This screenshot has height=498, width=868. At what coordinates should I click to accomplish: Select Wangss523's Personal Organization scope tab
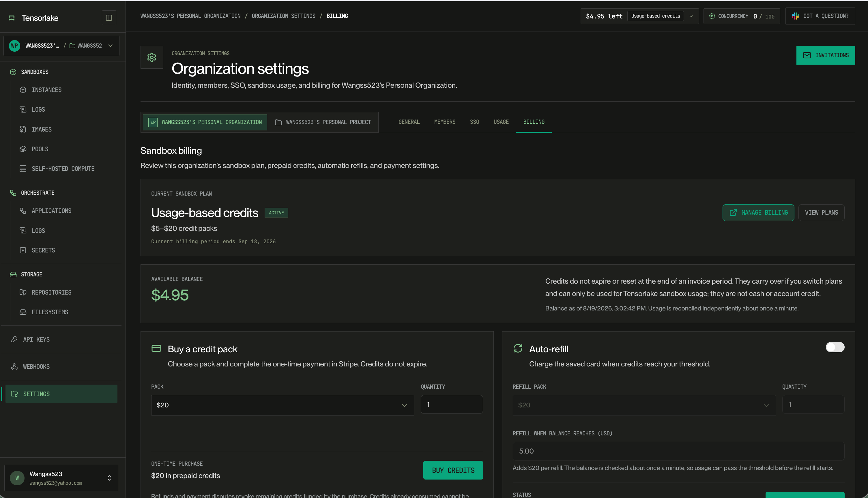click(x=205, y=122)
